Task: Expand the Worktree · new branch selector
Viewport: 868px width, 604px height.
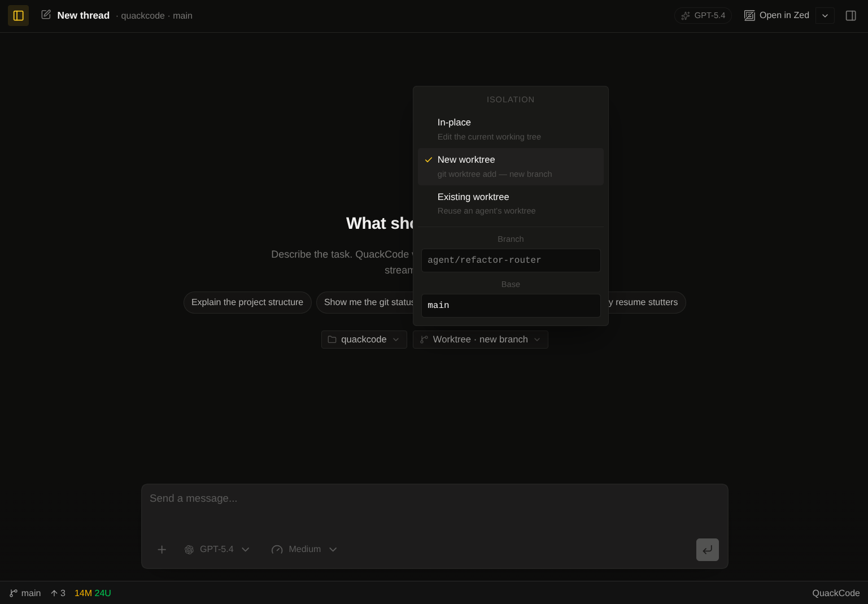Action: coord(480,340)
